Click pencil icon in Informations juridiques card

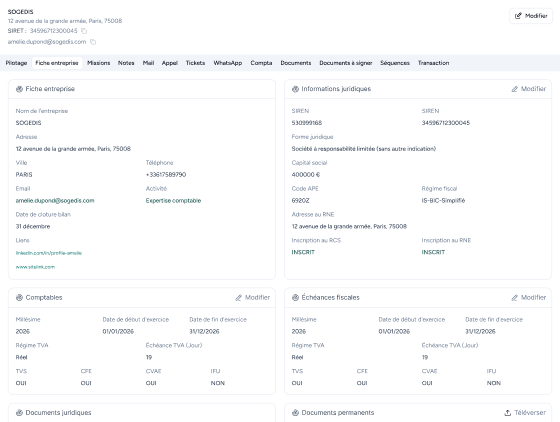[x=515, y=89]
